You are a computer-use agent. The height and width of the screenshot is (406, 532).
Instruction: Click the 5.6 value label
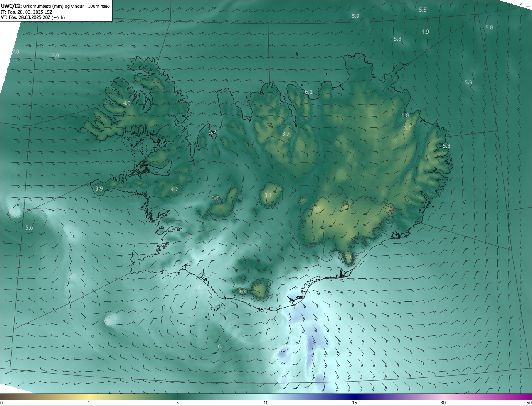coord(29,227)
